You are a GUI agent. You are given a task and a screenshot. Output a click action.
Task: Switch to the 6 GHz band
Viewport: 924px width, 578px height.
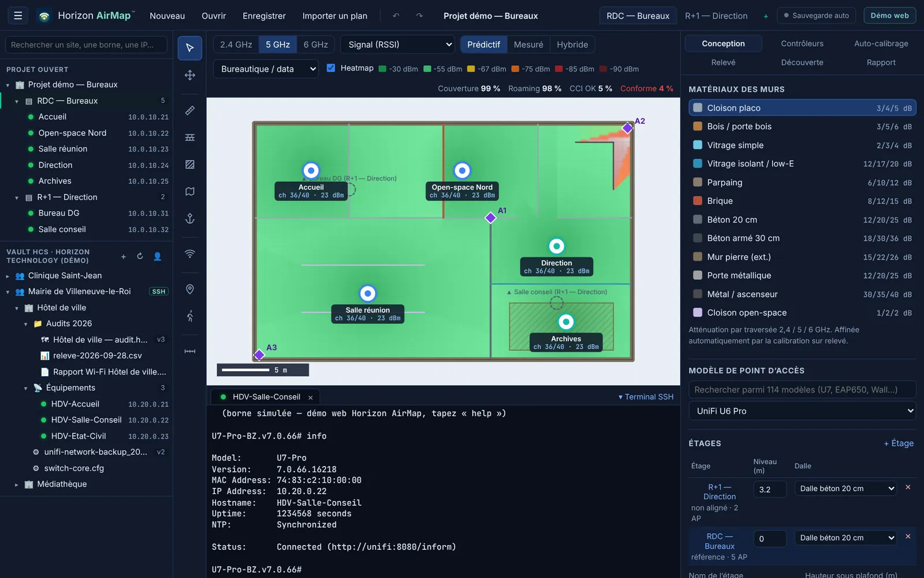click(x=316, y=45)
